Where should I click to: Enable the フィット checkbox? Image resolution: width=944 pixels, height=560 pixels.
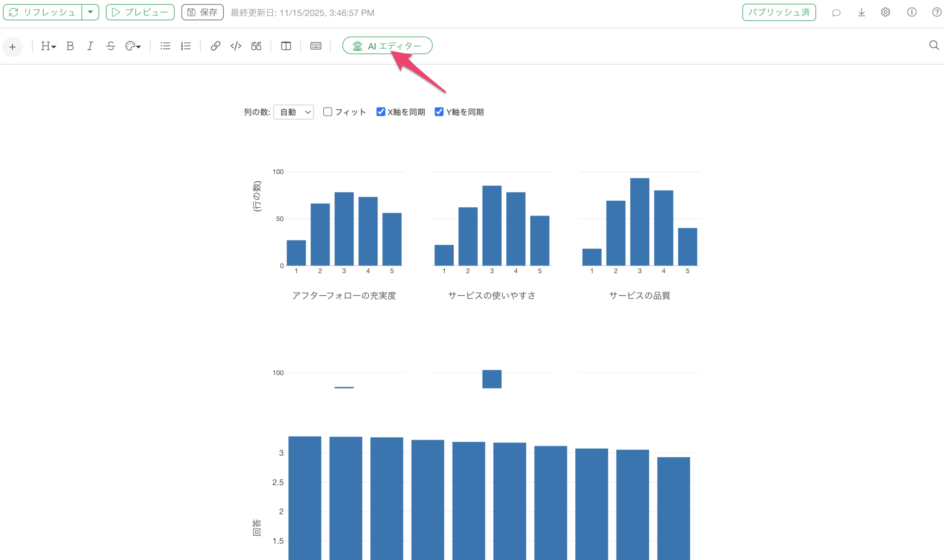click(327, 112)
